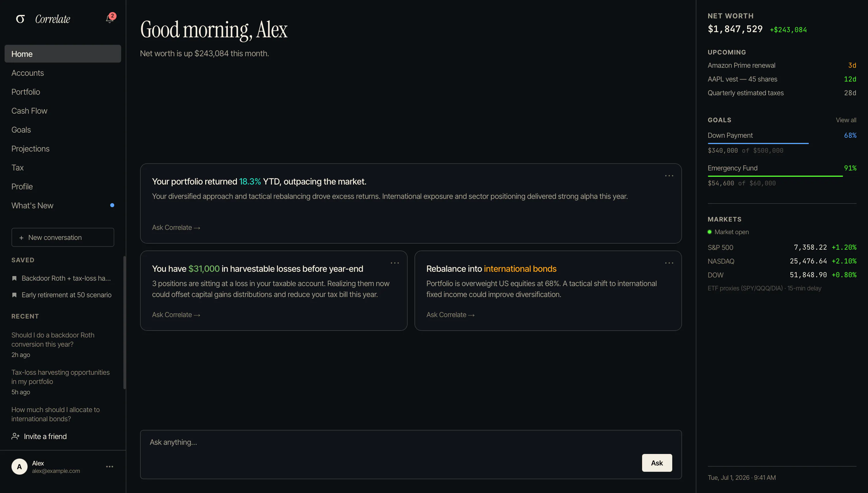Click View all goals link
Screen dimensions: 868x493
[x=846, y=120]
